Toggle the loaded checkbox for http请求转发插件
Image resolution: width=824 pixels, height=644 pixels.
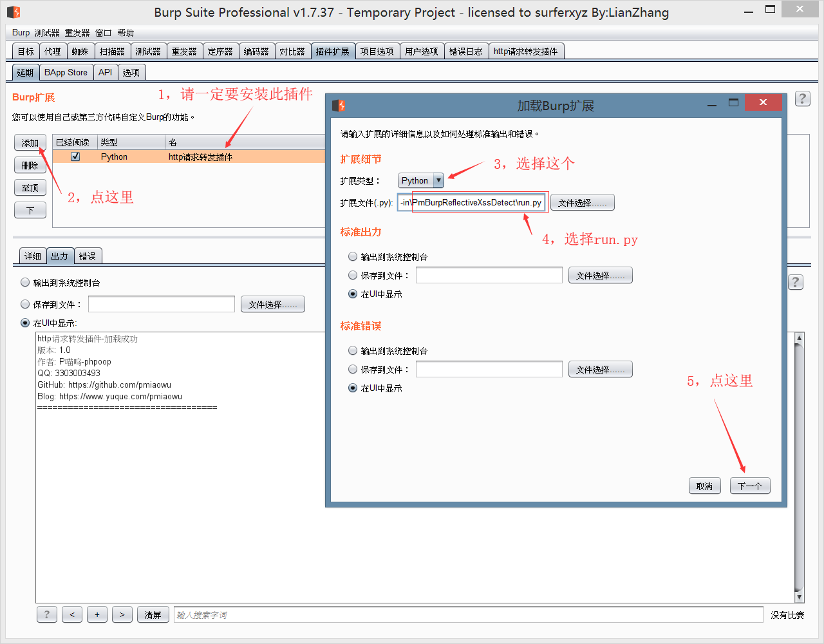[75, 156]
